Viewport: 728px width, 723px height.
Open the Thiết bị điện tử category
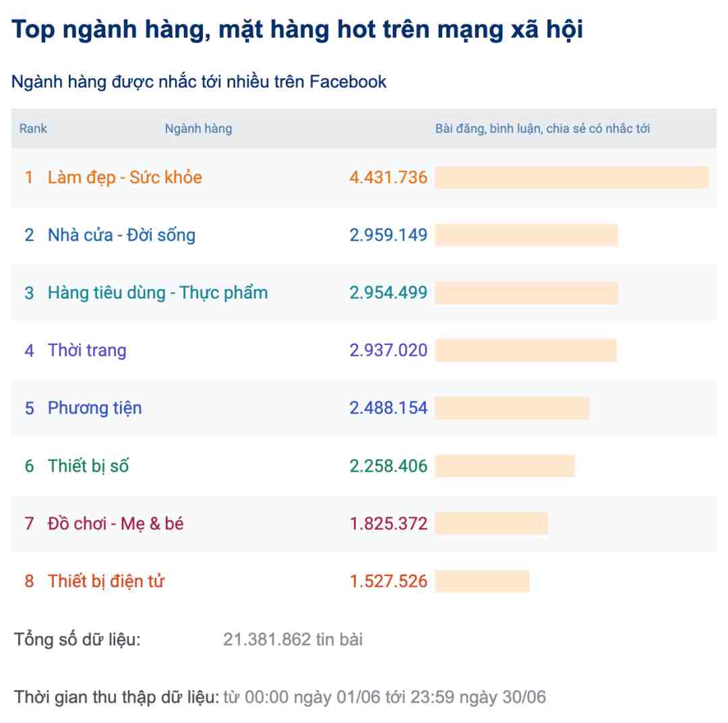click(x=106, y=581)
